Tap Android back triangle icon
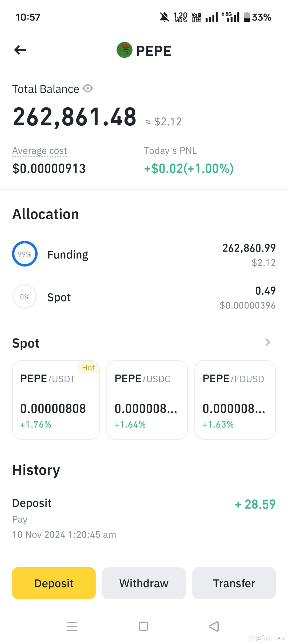Image resolution: width=288 pixels, height=644 pixels. click(214, 626)
